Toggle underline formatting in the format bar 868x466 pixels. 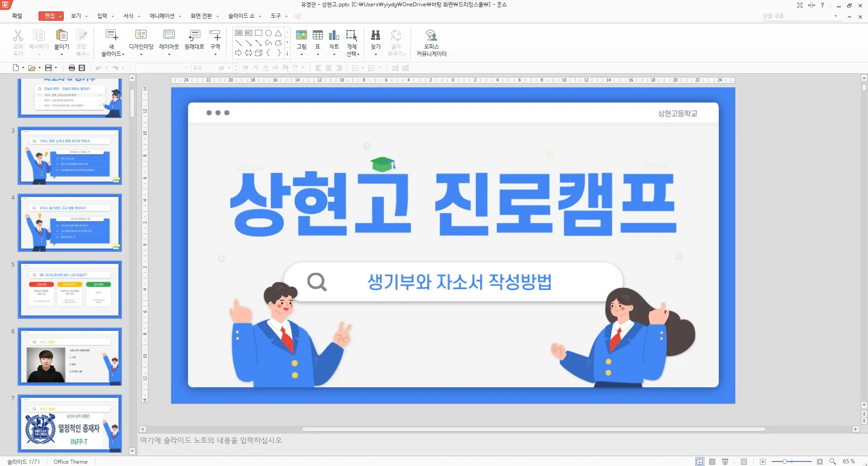click(x=265, y=68)
